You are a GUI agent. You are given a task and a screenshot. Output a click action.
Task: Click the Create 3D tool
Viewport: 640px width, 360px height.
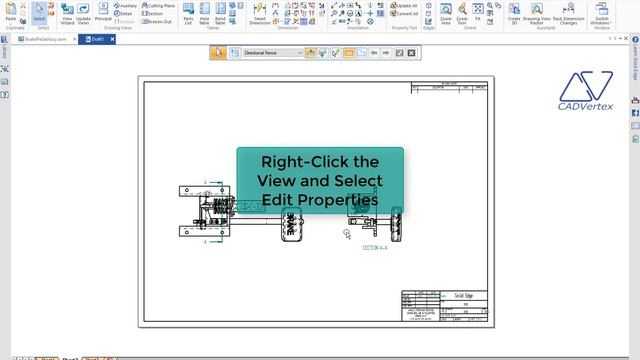coord(514,13)
